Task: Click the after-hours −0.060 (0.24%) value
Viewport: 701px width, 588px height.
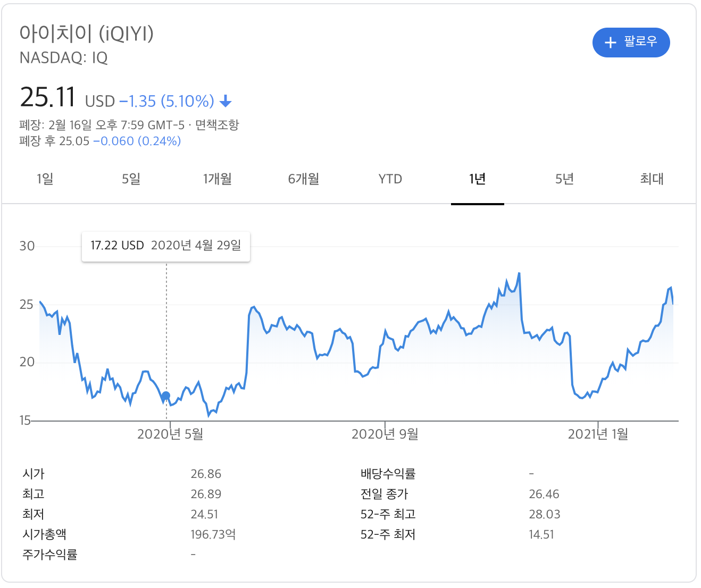Action: coord(137,141)
